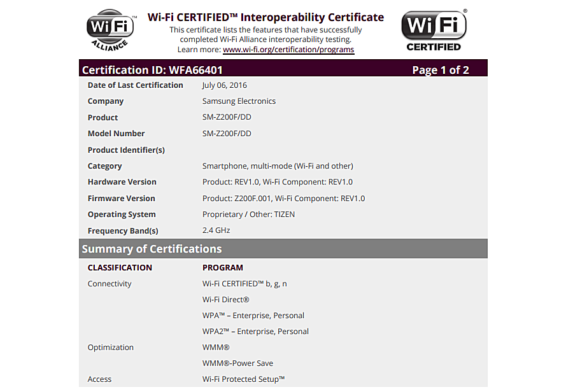Click the Product Identifier(s) label

coord(126,150)
